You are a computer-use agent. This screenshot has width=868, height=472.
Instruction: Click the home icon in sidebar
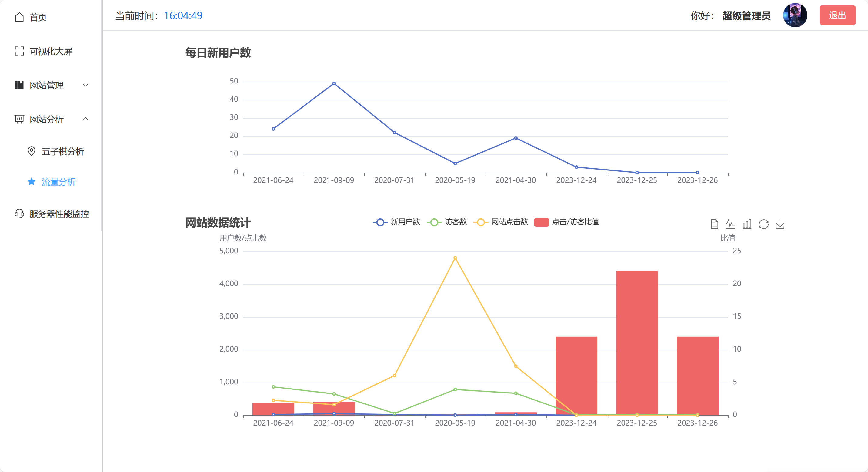coord(19,17)
